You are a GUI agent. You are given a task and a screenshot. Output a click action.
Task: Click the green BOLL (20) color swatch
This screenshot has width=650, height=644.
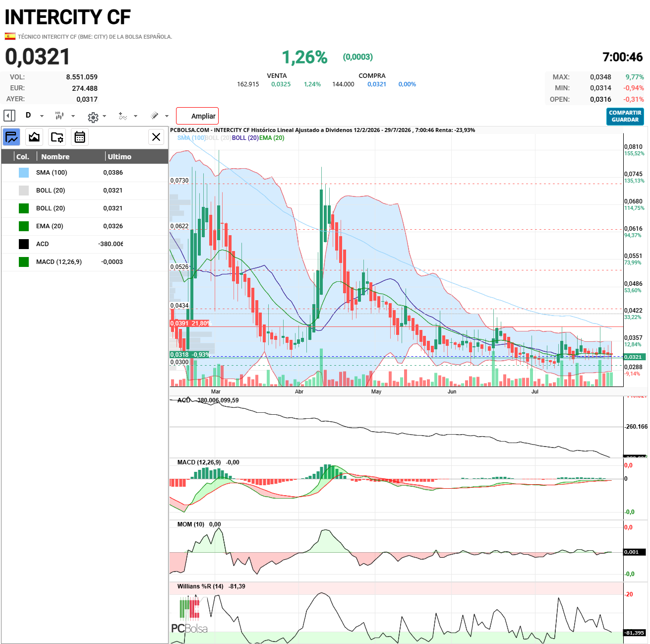click(24, 208)
